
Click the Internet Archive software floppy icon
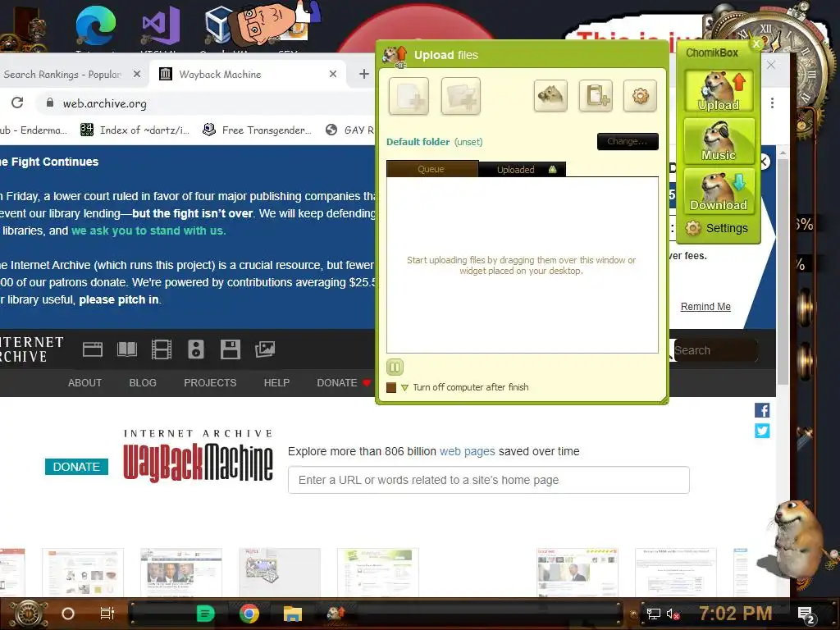point(231,349)
